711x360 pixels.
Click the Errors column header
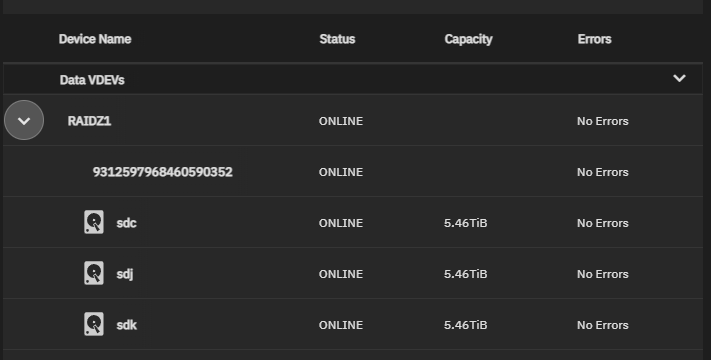pos(594,39)
